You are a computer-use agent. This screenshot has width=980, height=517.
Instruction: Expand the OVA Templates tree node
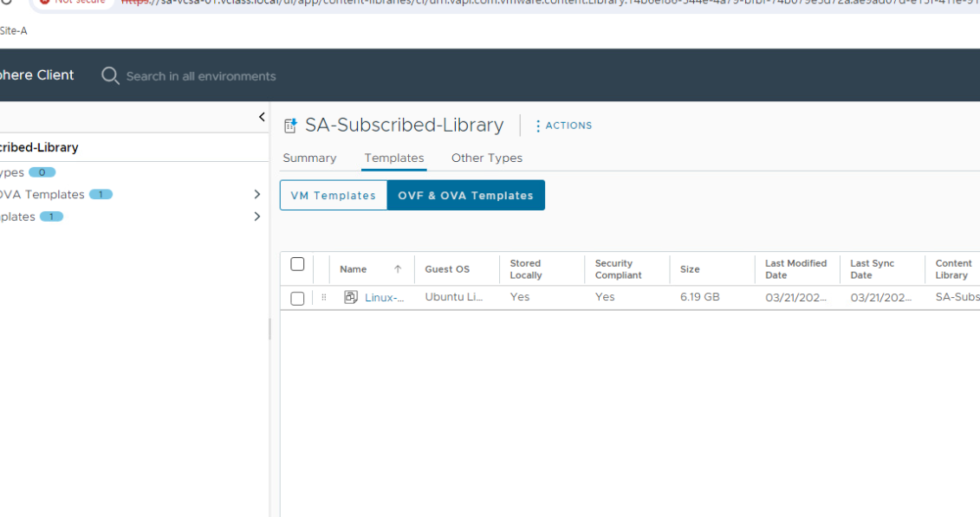256,194
